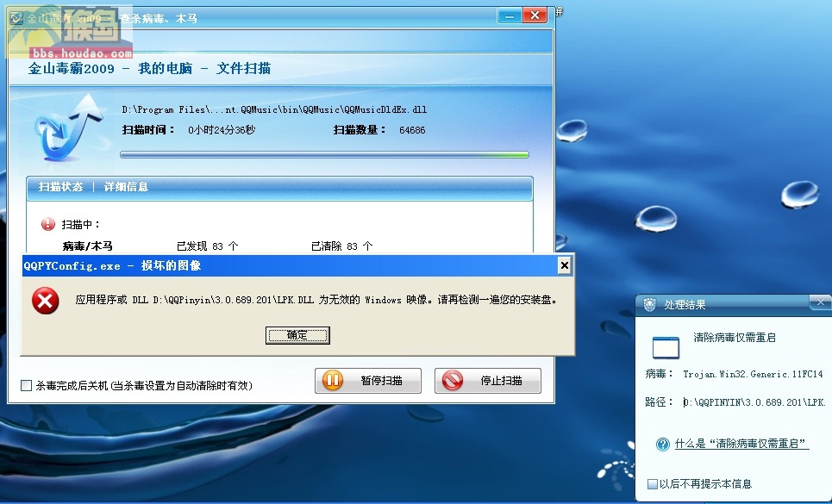
Task: Click the scan progress bar
Action: pos(324,155)
